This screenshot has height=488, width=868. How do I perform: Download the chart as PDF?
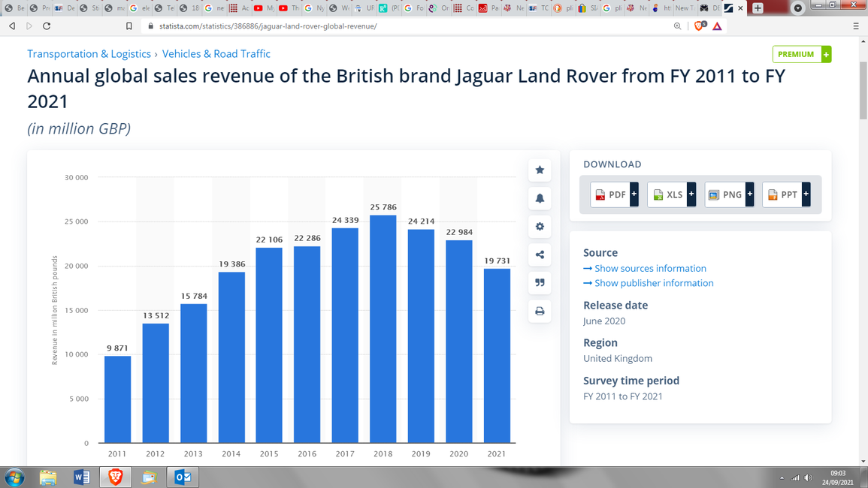click(614, 194)
